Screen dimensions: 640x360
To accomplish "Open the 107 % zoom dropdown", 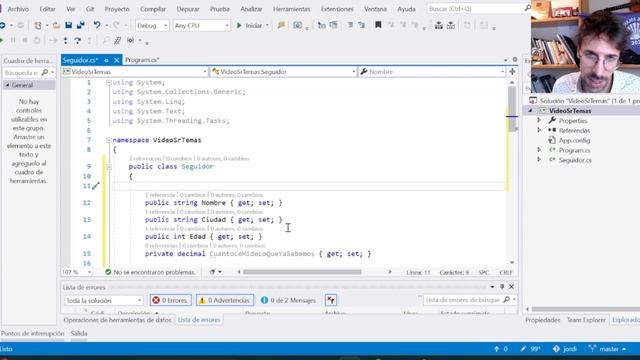I will click(76, 272).
